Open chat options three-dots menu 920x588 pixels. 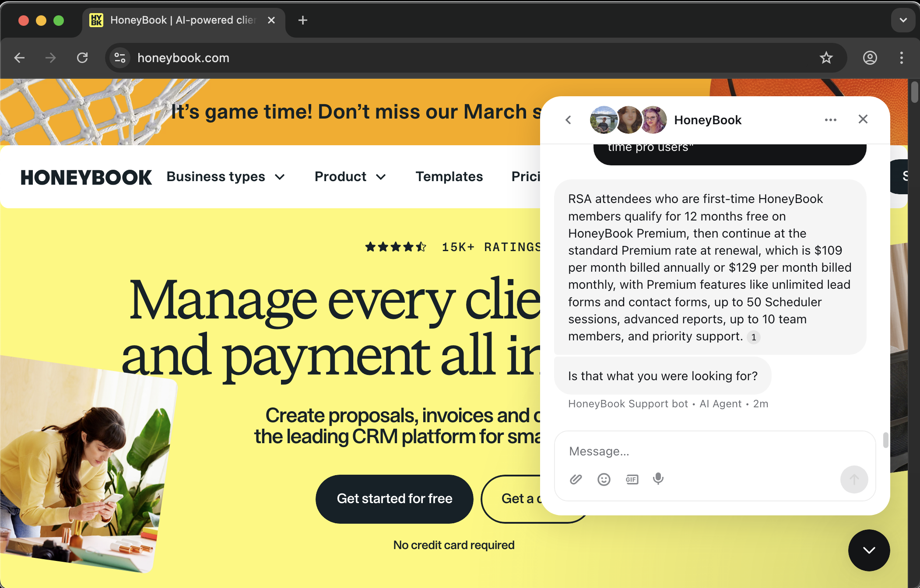(830, 120)
